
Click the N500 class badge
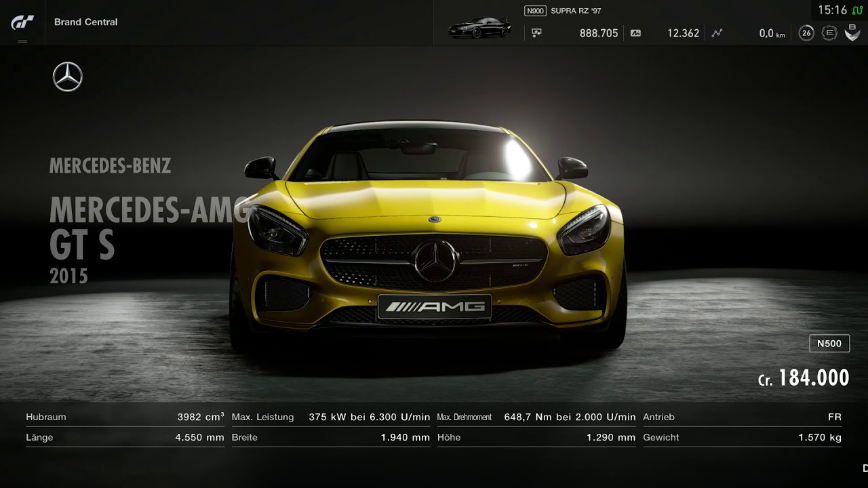click(x=829, y=344)
